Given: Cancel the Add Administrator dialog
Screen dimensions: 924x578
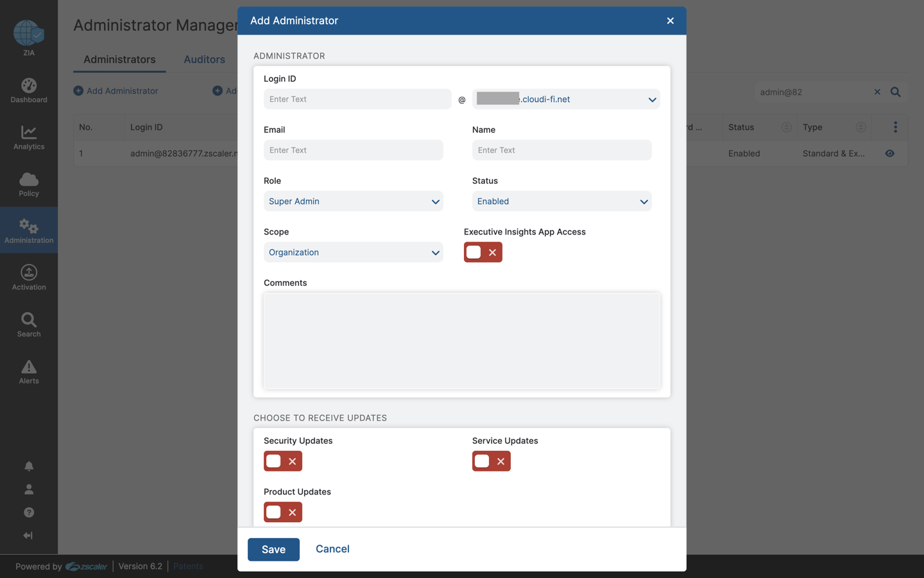Looking at the screenshot, I should click(332, 549).
